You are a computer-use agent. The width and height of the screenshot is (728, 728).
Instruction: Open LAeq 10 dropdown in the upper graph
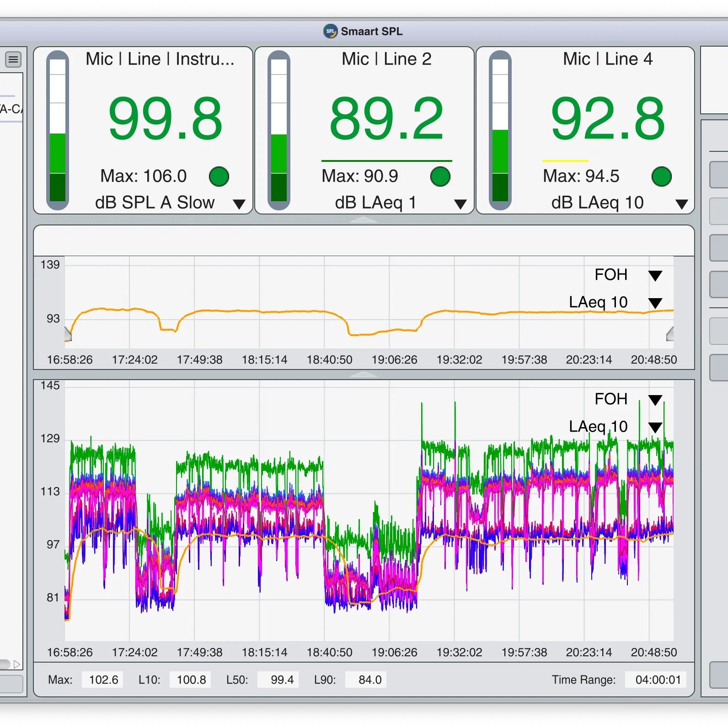pyautogui.click(x=655, y=303)
